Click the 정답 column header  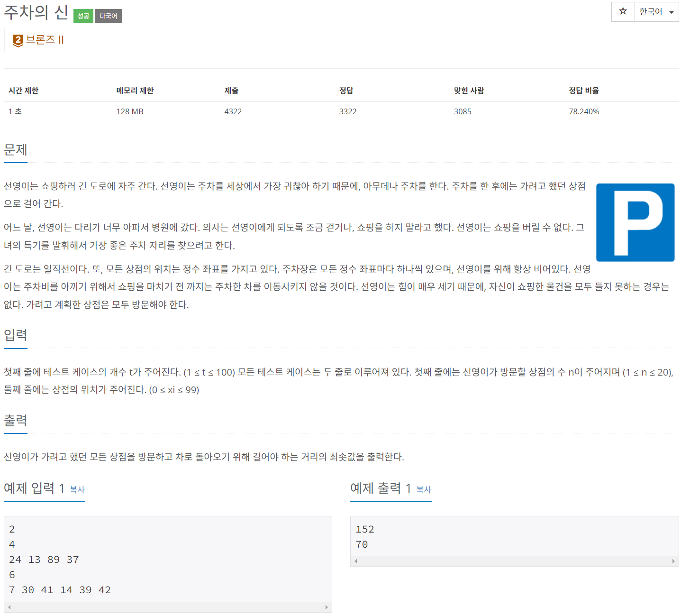click(x=346, y=91)
